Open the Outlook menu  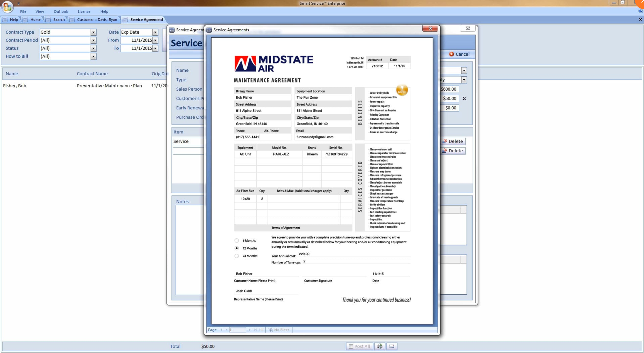click(61, 11)
